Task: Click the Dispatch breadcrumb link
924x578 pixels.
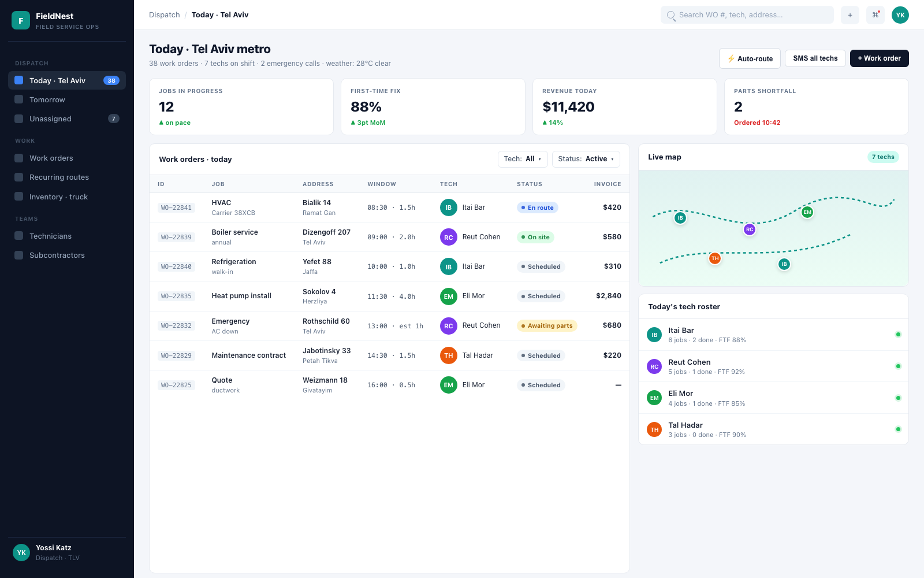Action: pyautogui.click(x=165, y=15)
